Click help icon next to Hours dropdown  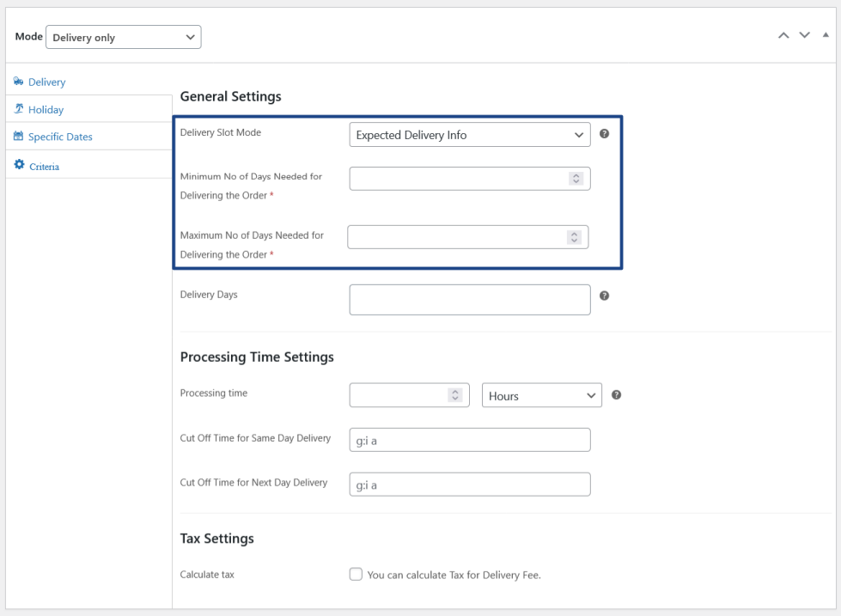coord(616,395)
